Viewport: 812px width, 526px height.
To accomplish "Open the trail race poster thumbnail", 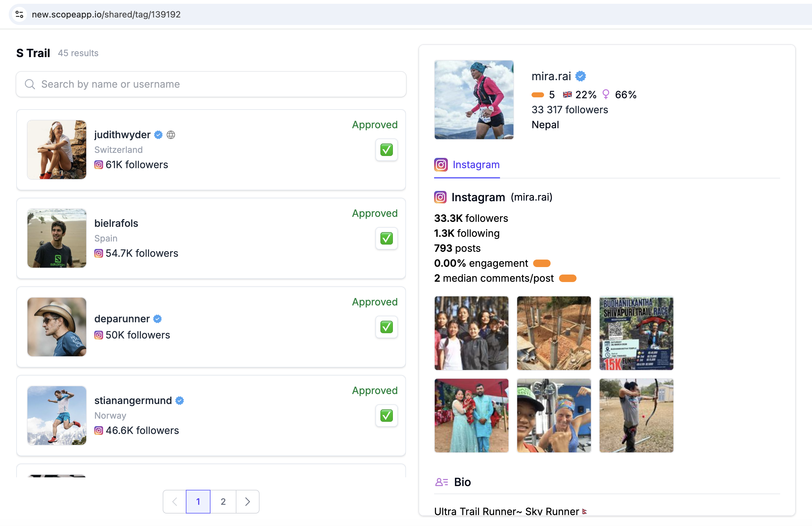I will coord(636,333).
